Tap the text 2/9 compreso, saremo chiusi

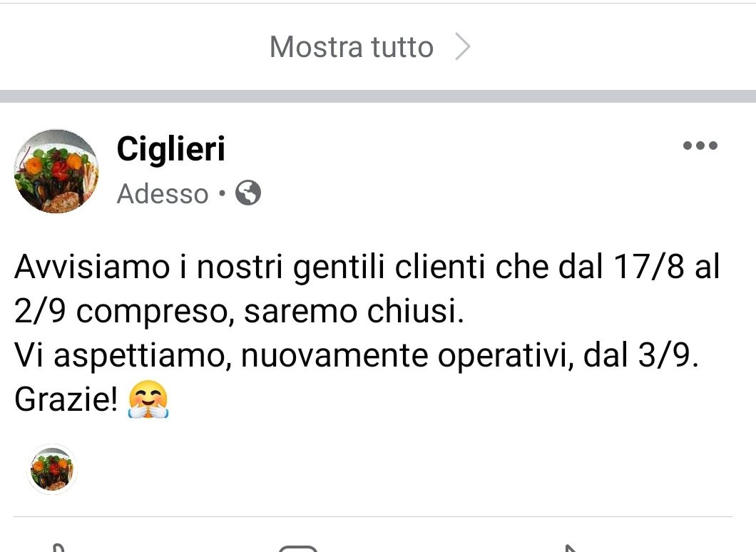[x=239, y=312]
